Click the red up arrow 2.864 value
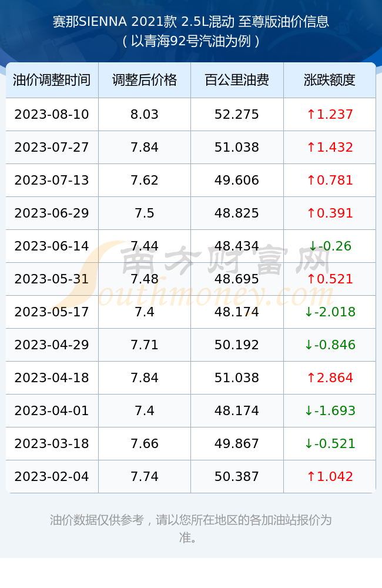 [330, 377]
